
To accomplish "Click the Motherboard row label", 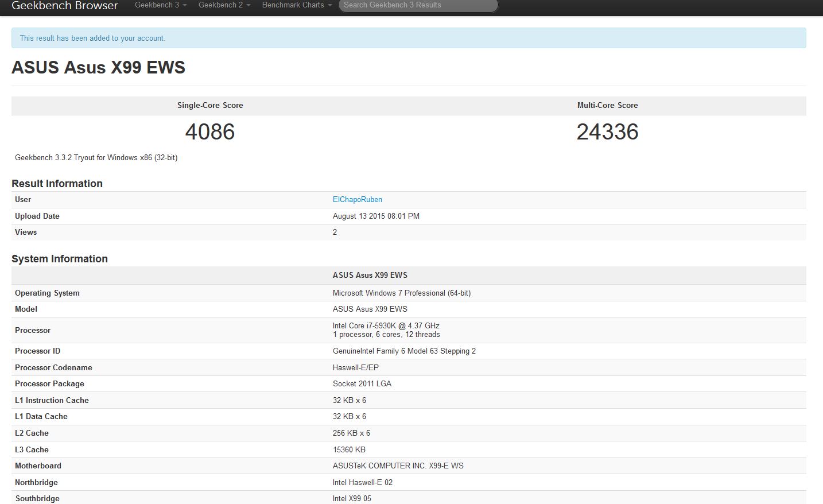I will pos(38,466).
